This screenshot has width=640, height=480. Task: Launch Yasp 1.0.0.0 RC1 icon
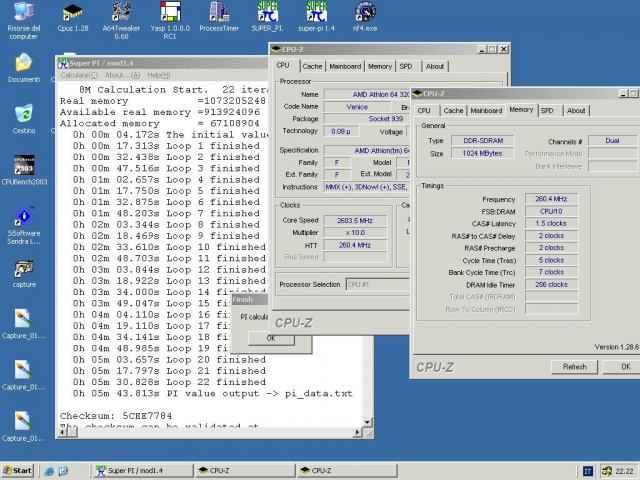click(x=170, y=20)
